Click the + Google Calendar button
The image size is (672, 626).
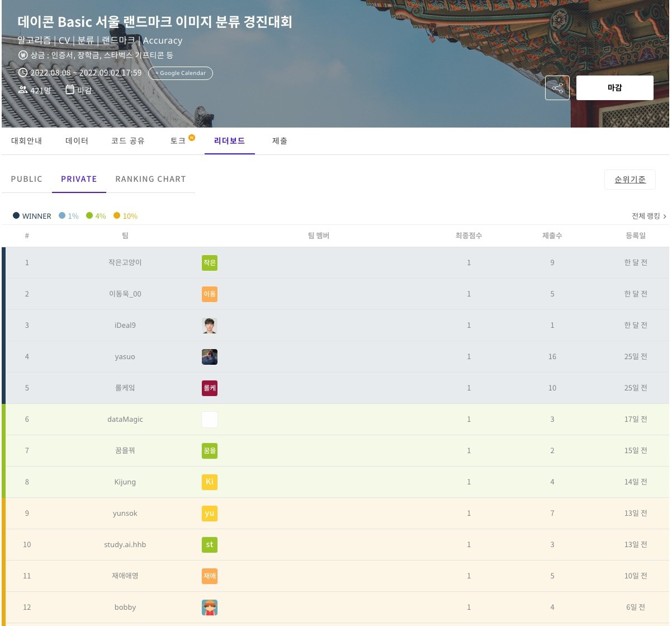[180, 73]
